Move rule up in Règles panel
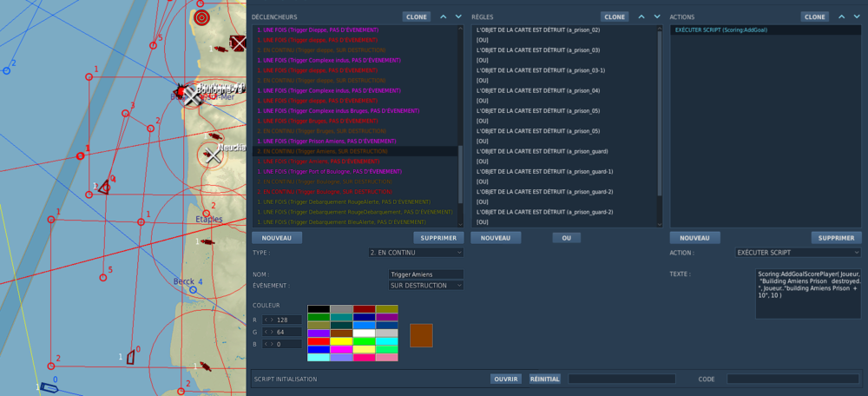The height and width of the screenshot is (396, 868). coord(641,16)
